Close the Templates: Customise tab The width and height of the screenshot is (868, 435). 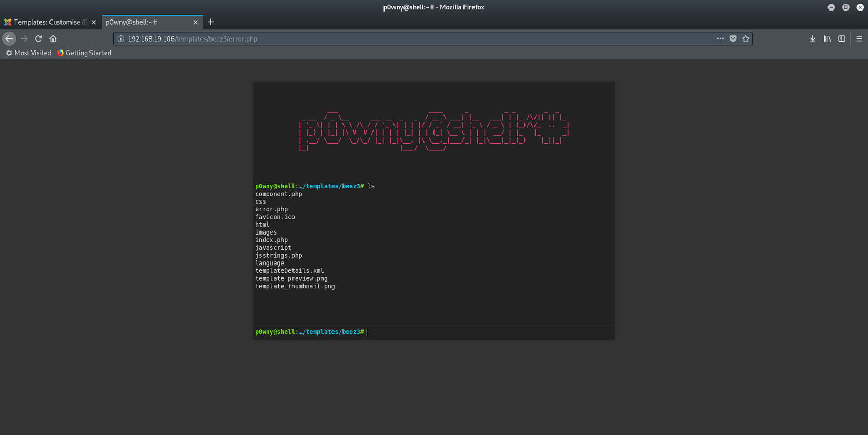pos(94,22)
